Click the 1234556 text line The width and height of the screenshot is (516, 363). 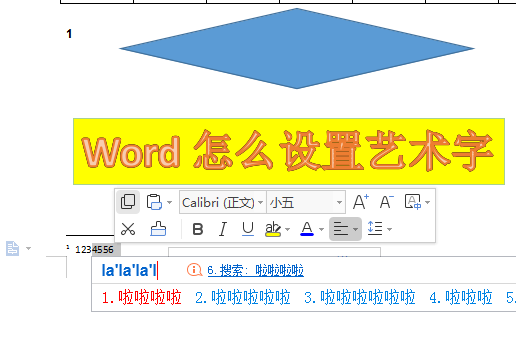click(x=94, y=250)
